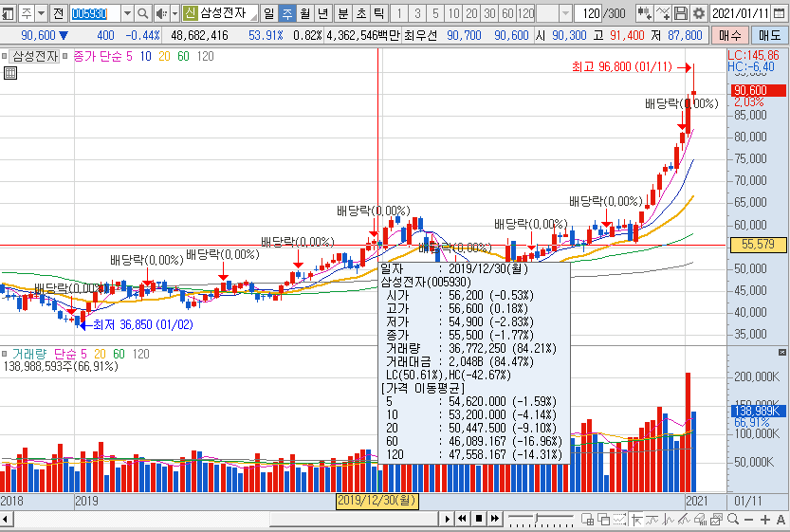This screenshot has width=790, height=532.
Task: Select the 3 interval button
Action: [x=417, y=13]
